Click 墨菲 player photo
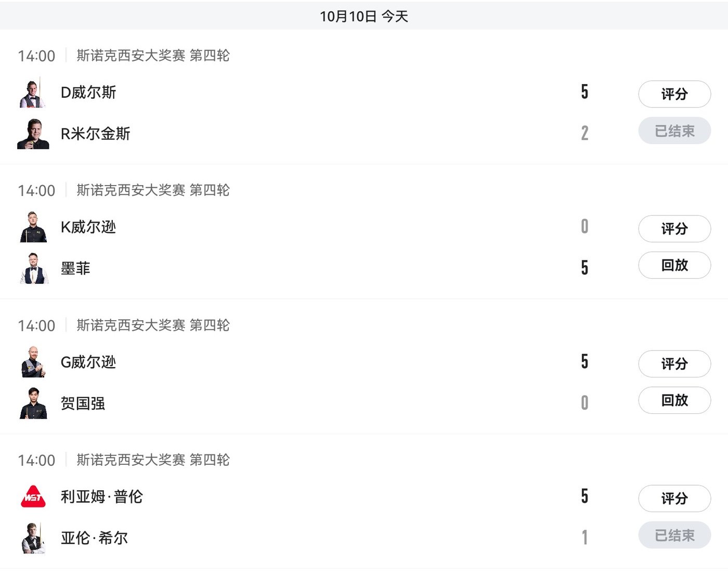The width and height of the screenshot is (728, 575). [33, 269]
